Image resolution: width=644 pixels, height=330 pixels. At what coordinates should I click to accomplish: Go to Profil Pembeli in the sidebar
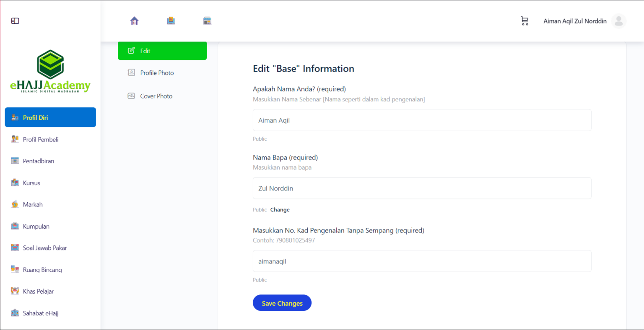(41, 139)
